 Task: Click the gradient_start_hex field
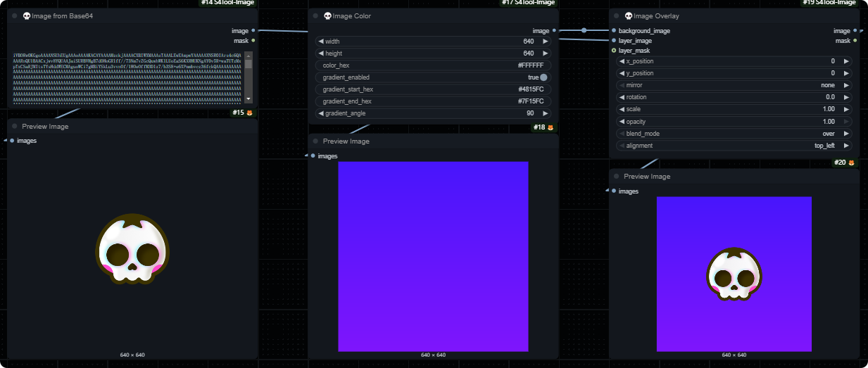tap(433, 89)
